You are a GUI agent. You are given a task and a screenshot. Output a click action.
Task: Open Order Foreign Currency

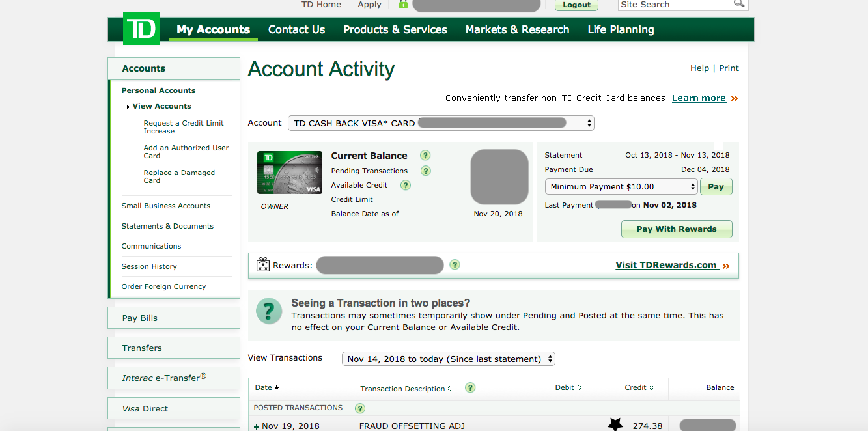(163, 286)
